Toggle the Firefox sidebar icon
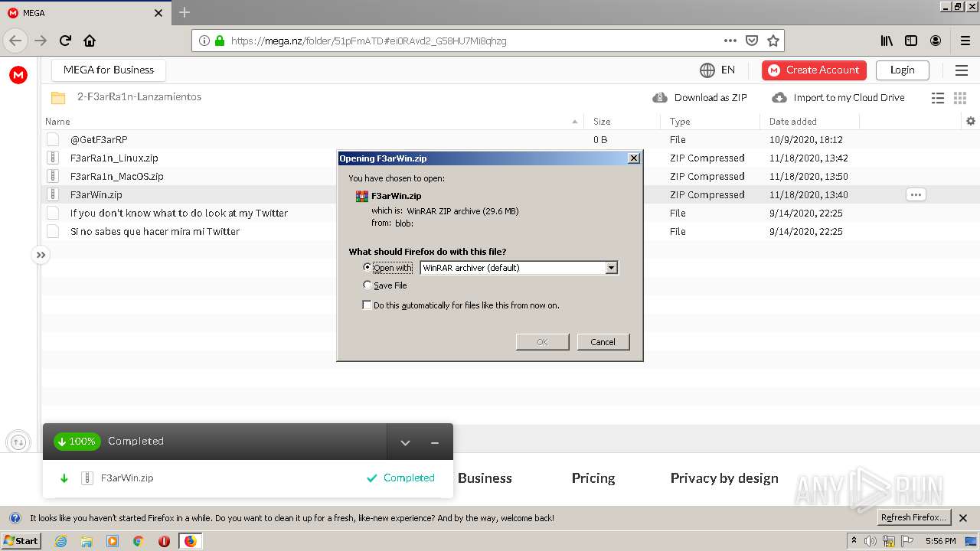 click(x=911, y=41)
